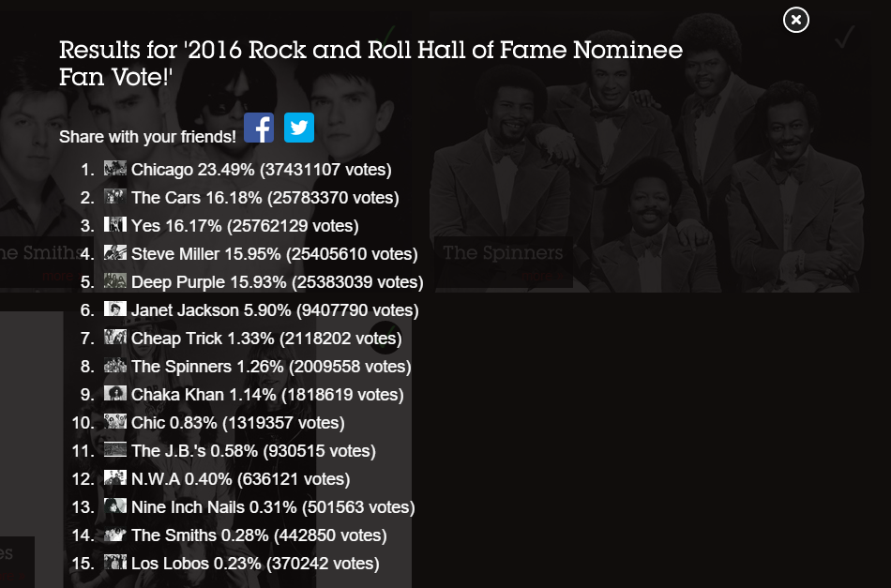The image size is (891, 588).
Task: Click The Cars thumbnail image
Action: [115, 197]
